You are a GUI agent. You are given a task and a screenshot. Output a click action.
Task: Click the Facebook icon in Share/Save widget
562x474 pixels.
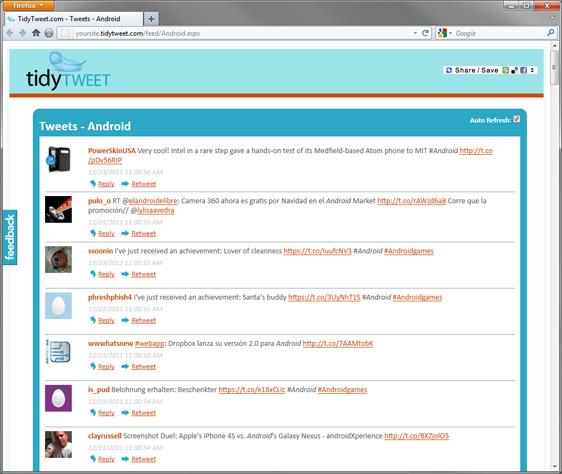pos(523,70)
